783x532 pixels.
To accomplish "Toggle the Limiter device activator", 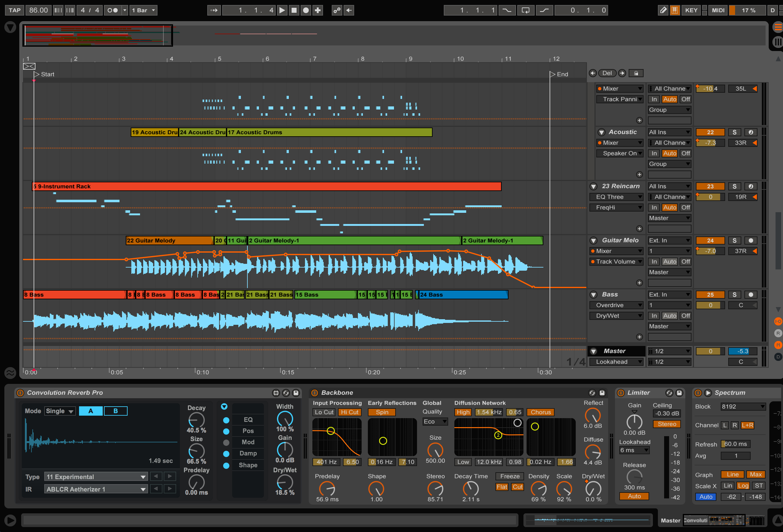I will point(621,393).
